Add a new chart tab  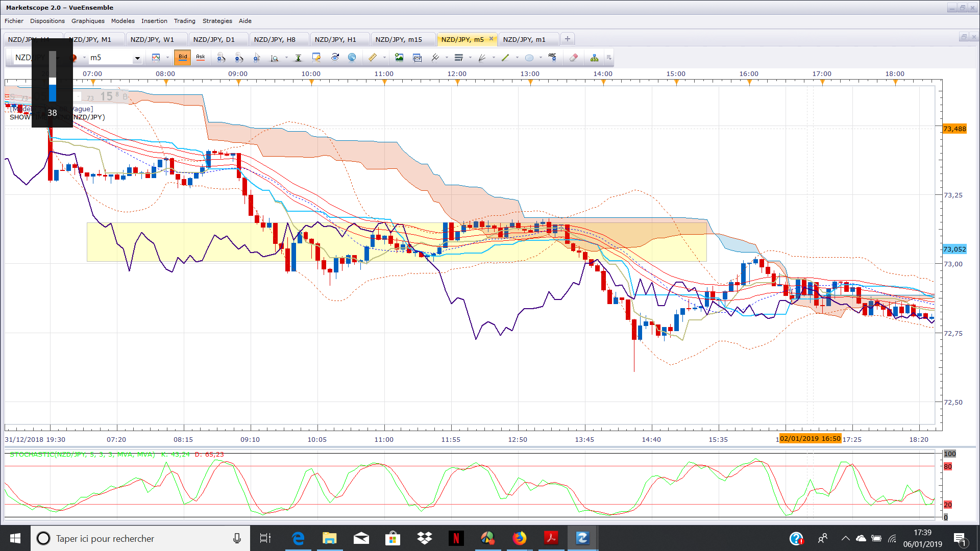tap(567, 39)
